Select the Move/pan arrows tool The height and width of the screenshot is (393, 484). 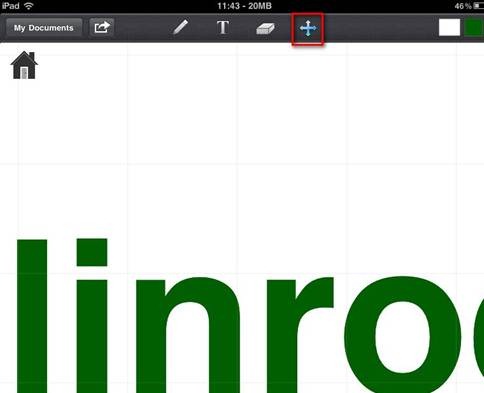coord(308,28)
